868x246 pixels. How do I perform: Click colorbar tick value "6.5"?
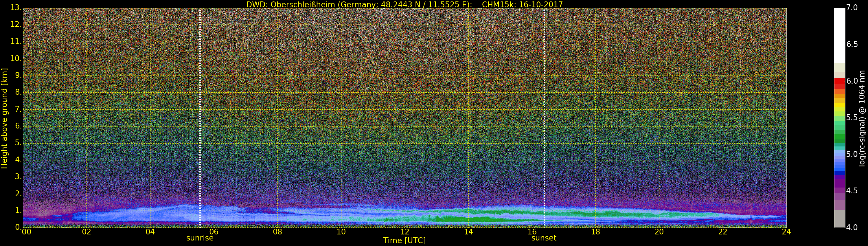tap(852, 44)
